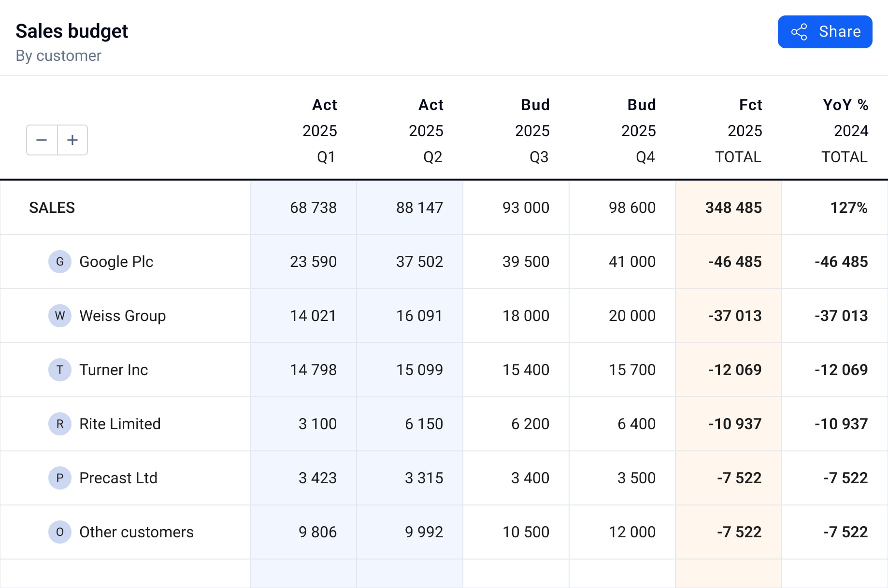Screen dimensions: 888x588
Task: Click the Google Plc avatar icon
Action: pos(60,262)
